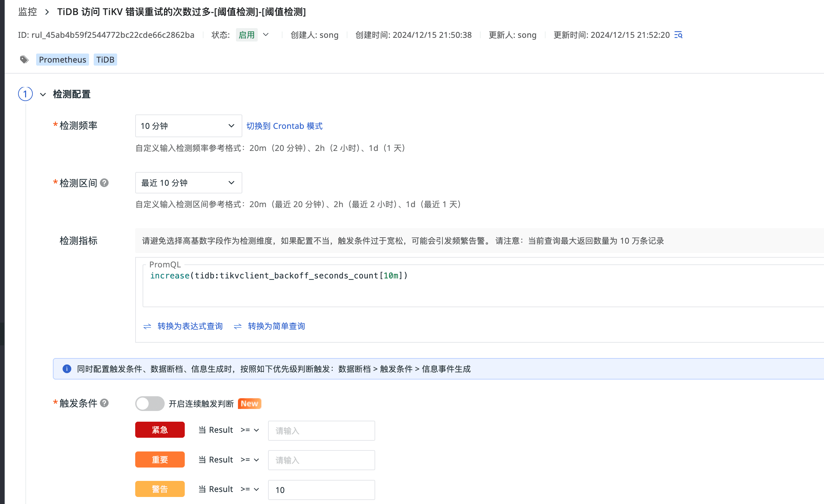Collapse the 检测配置 section chevron
This screenshot has width=824, height=504.
tap(43, 94)
